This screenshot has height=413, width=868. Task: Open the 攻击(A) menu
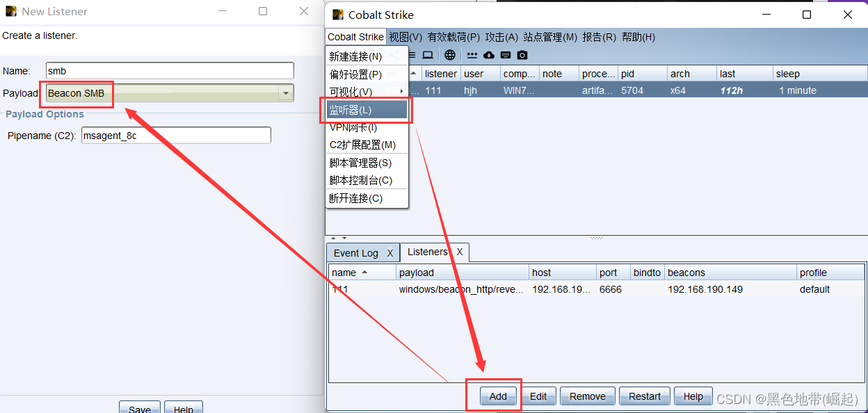pos(501,37)
